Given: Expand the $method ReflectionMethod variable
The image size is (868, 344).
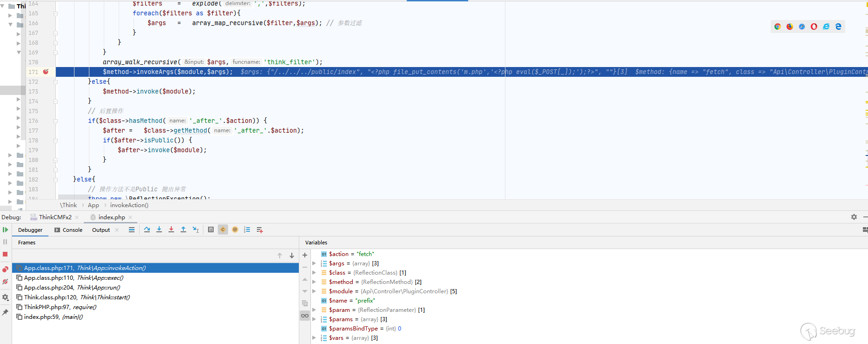Looking at the screenshot, I should pos(314,282).
